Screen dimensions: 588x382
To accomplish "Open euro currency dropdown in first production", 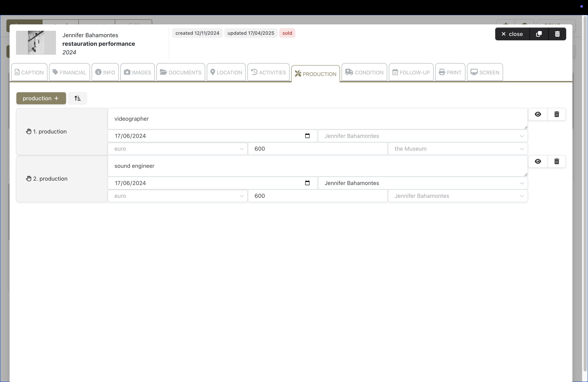I will click(x=177, y=149).
